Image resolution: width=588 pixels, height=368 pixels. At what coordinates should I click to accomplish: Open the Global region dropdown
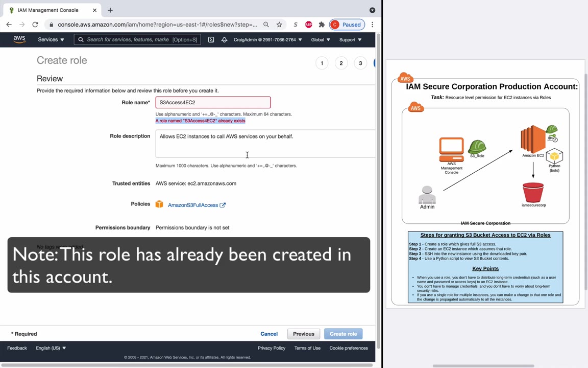click(x=320, y=39)
